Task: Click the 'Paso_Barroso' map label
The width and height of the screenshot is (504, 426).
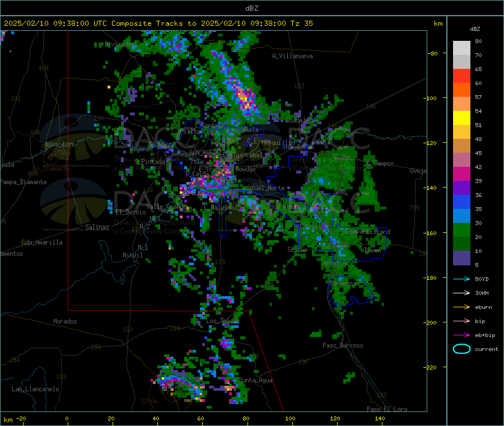Action: [343, 345]
